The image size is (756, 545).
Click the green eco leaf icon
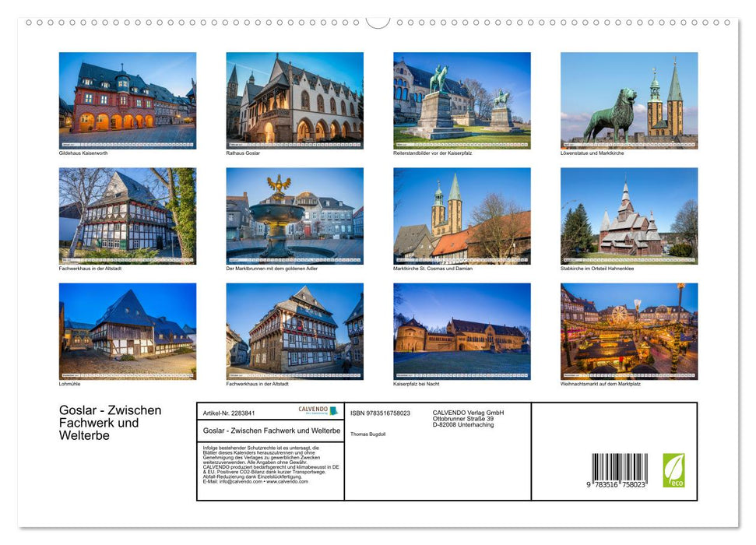tap(673, 470)
